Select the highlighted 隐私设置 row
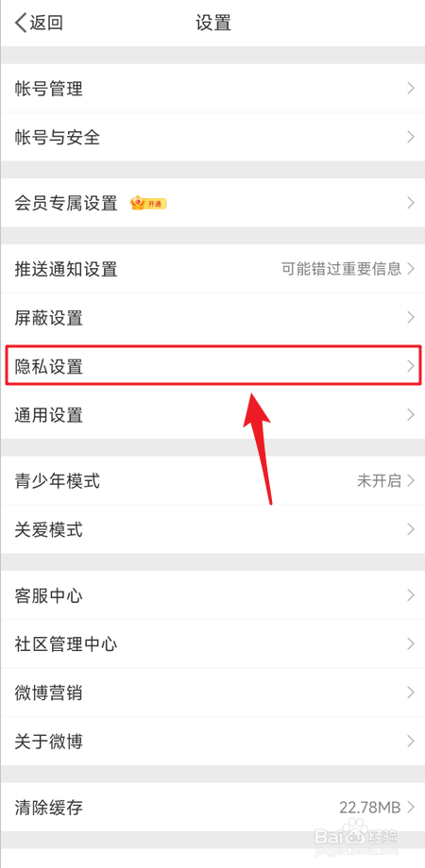 (213, 365)
